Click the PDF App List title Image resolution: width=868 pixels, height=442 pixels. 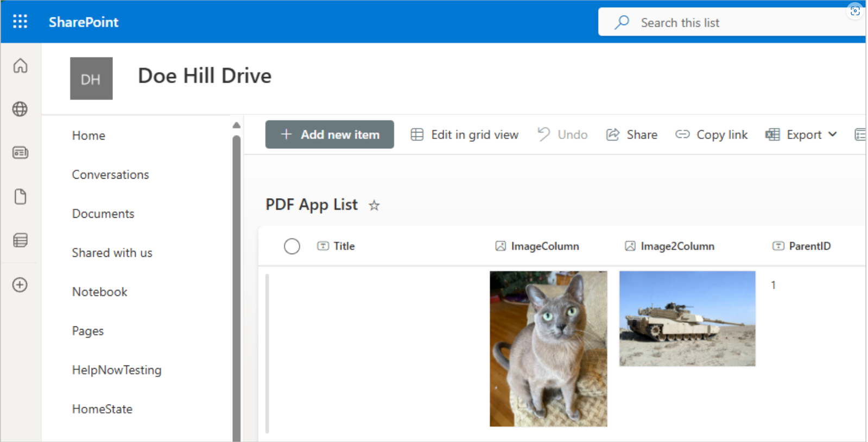point(312,205)
